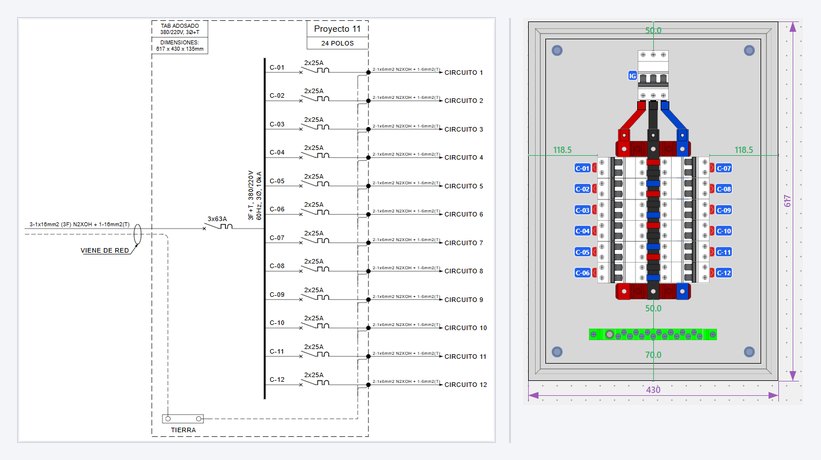The image size is (821, 460).
Task: Click the Proyecto 11 title box
Action: point(337,29)
